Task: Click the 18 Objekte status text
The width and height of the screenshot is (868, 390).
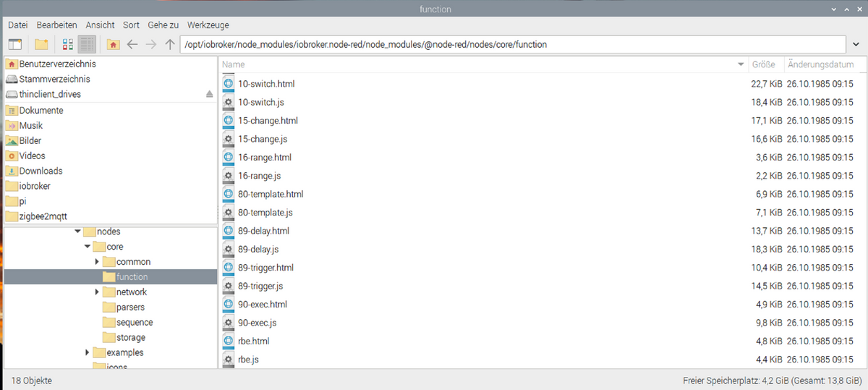Action: point(31,380)
